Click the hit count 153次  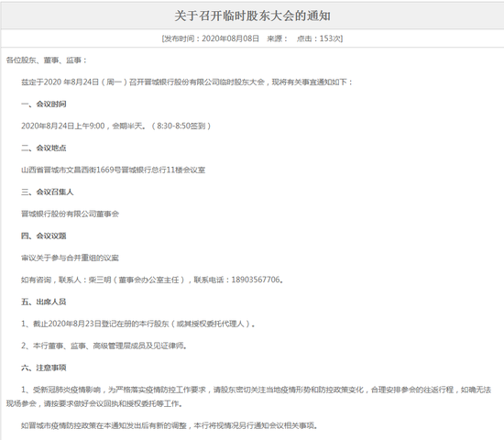pyautogui.click(x=330, y=38)
